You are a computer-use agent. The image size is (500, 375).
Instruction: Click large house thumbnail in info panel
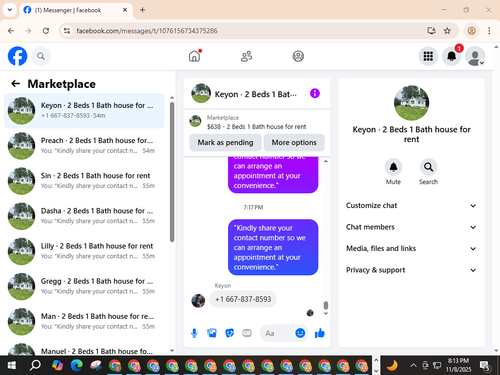coord(411,103)
